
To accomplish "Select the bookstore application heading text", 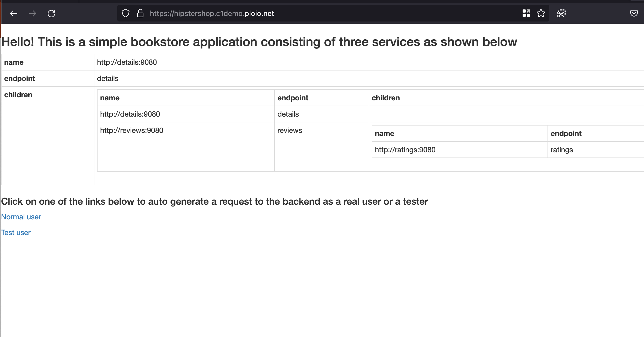I will coord(259,42).
